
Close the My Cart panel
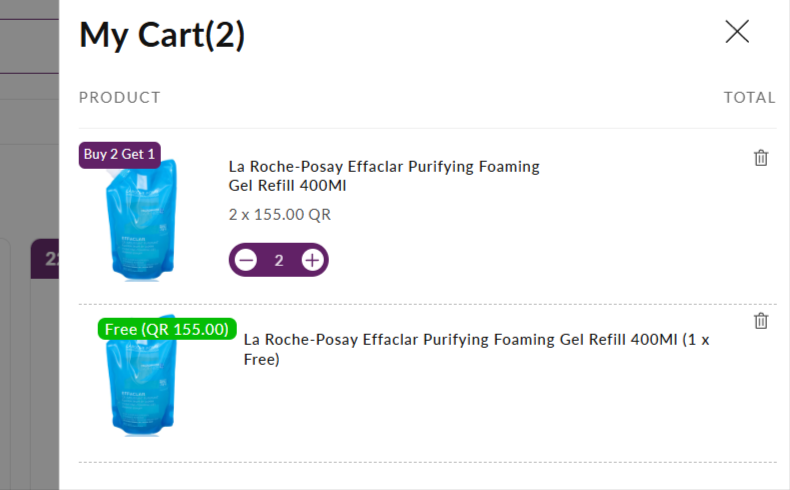coord(737,32)
